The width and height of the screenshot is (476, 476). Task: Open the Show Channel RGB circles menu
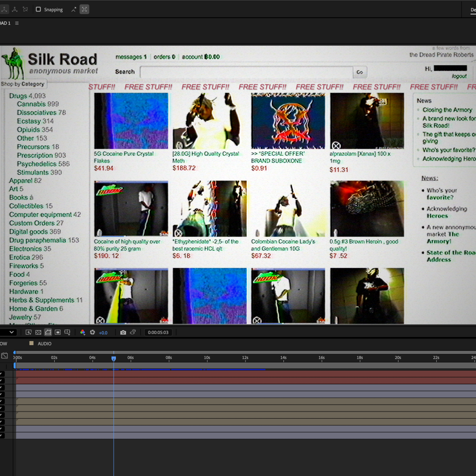[x=82, y=332]
